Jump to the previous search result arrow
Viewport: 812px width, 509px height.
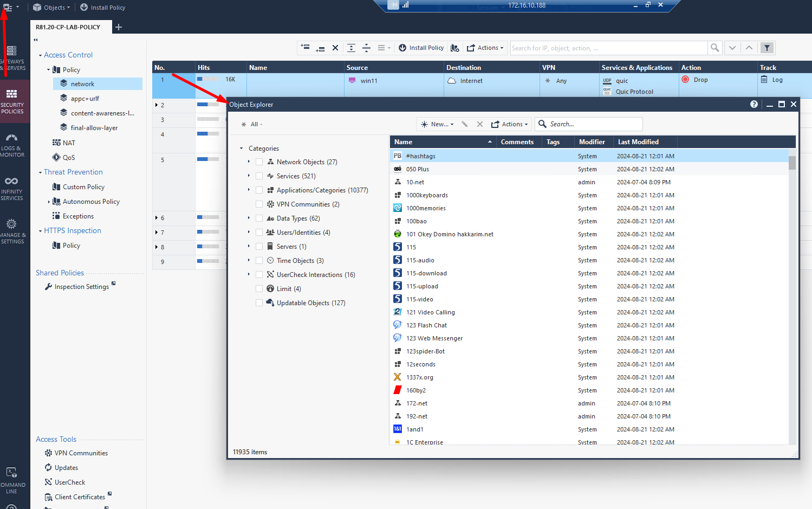point(749,48)
